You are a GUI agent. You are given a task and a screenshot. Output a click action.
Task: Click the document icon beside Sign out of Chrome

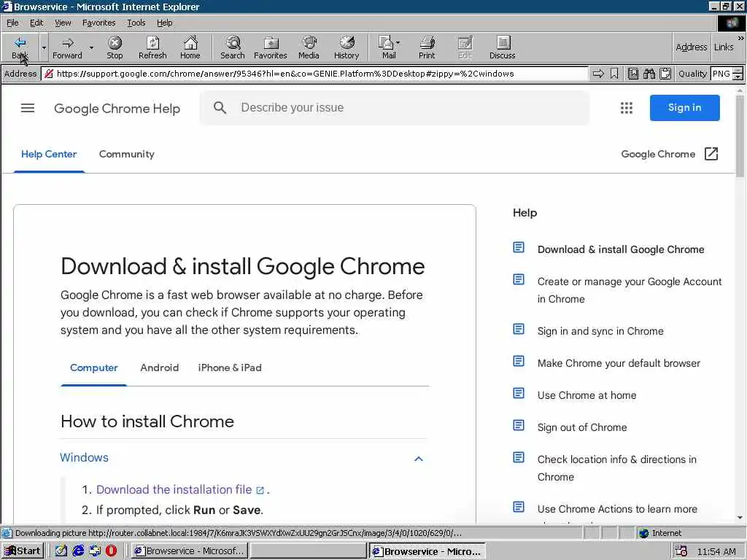[519, 425]
